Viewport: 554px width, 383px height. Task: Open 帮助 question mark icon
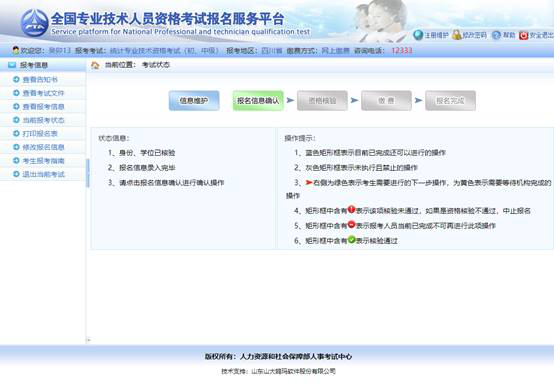496,35
